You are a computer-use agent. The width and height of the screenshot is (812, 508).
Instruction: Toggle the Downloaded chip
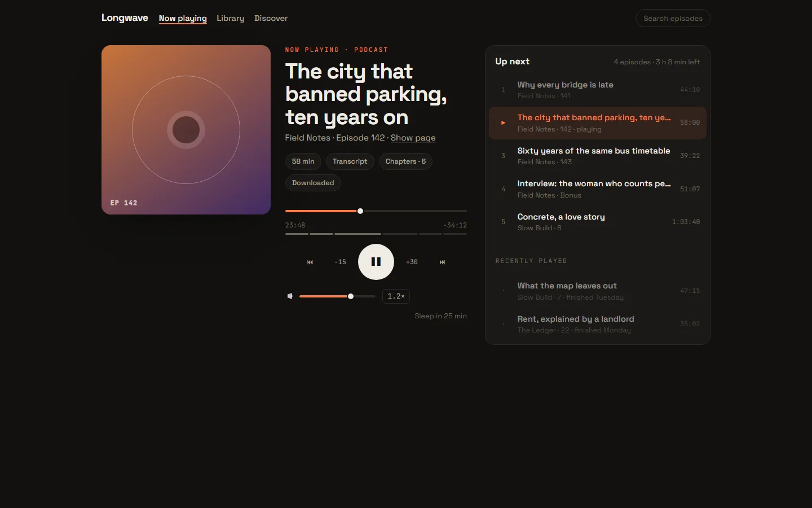pyautogui.click(x=313, y=183)
